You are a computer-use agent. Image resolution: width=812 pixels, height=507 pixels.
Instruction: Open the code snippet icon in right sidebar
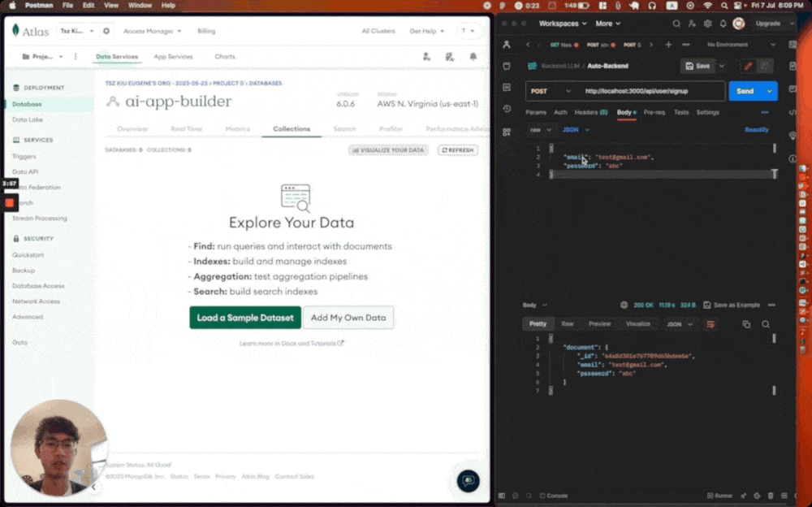tap(793, 112)
